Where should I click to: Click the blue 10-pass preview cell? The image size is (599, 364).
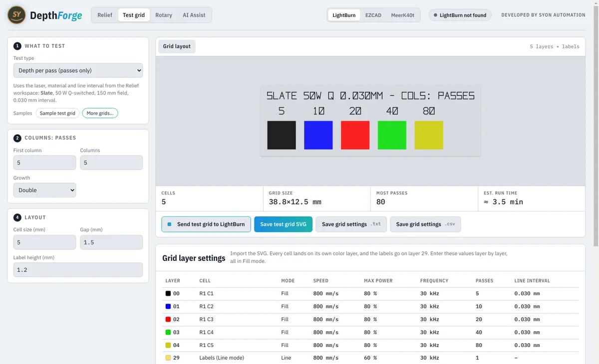(x=318, y=135)
